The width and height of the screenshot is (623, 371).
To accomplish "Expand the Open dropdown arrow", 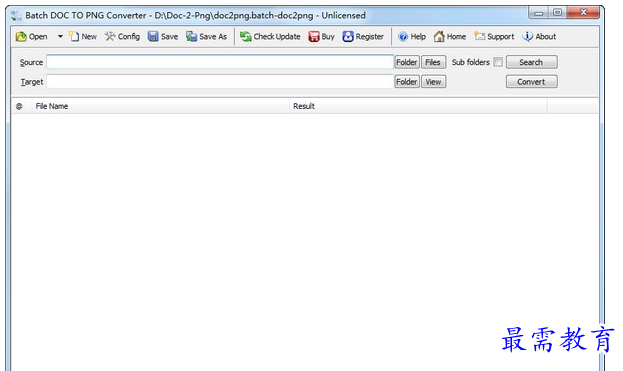I will [x=60, y=37].
